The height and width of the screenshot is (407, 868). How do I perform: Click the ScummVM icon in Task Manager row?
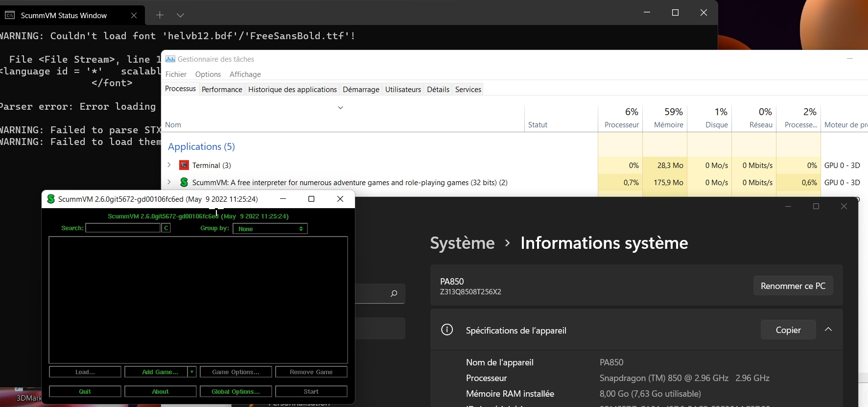[x=184, y=182]
